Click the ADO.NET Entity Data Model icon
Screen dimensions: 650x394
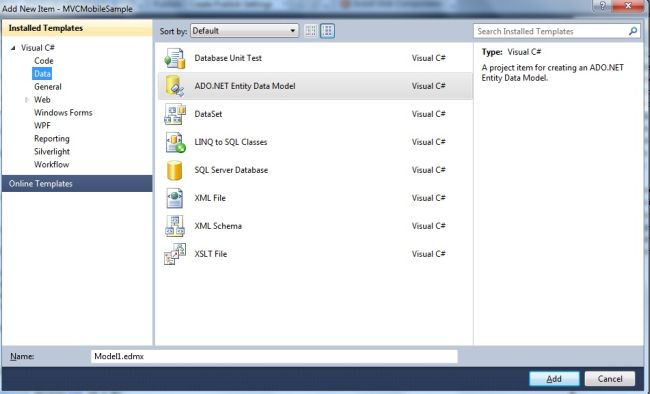pos(175,86)
